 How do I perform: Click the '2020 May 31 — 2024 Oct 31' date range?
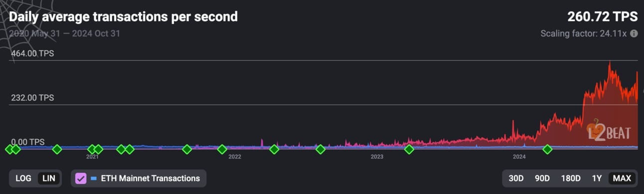tap(65, 34)
